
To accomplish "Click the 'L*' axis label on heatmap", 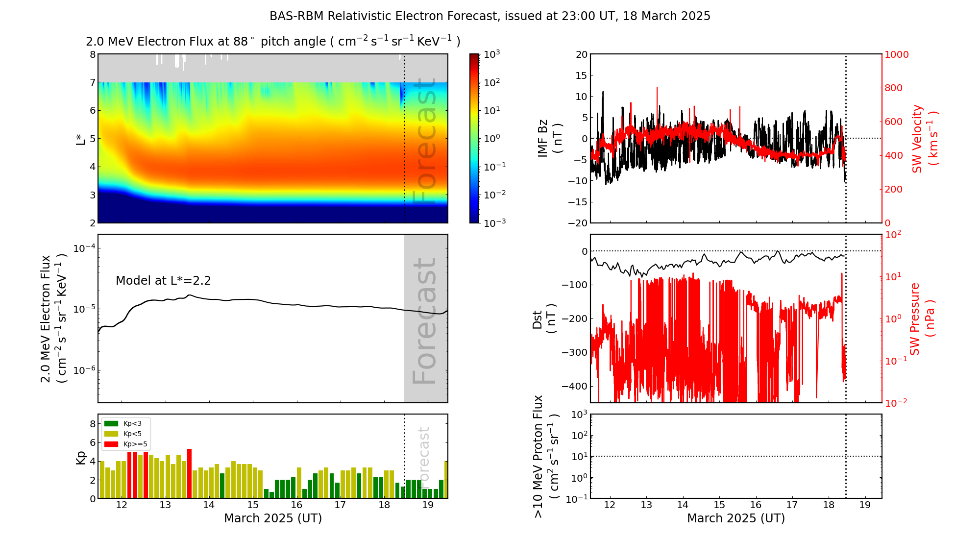I will [81, 139].
